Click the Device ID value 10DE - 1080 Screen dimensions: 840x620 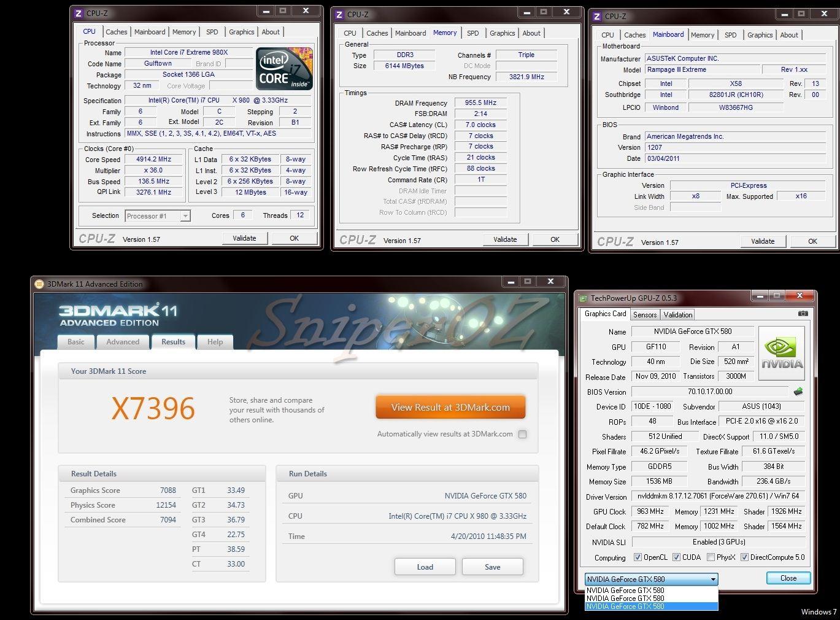(x=652, y=406)
